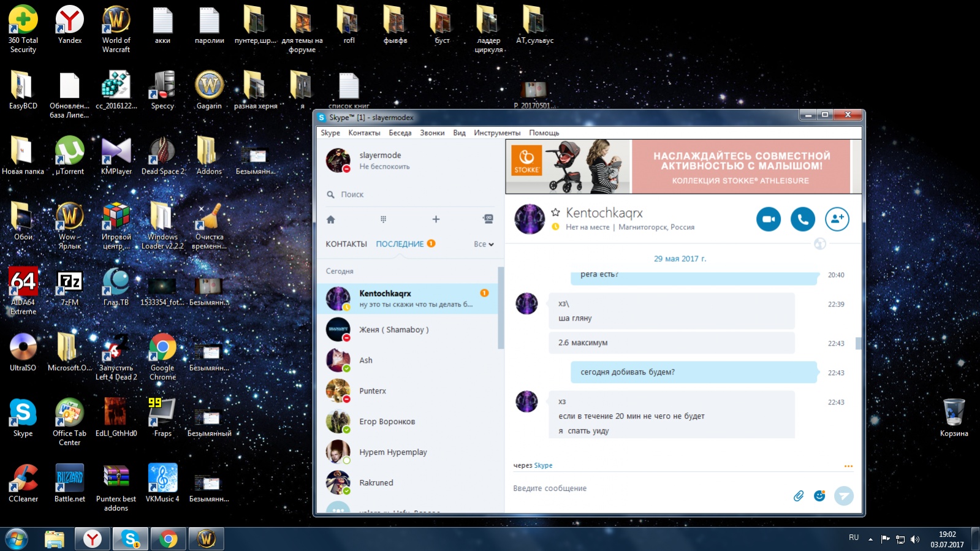This screenshot has width=980, height=551.
Task: Open the dial pad icon
Action: [x=383, y=219]
